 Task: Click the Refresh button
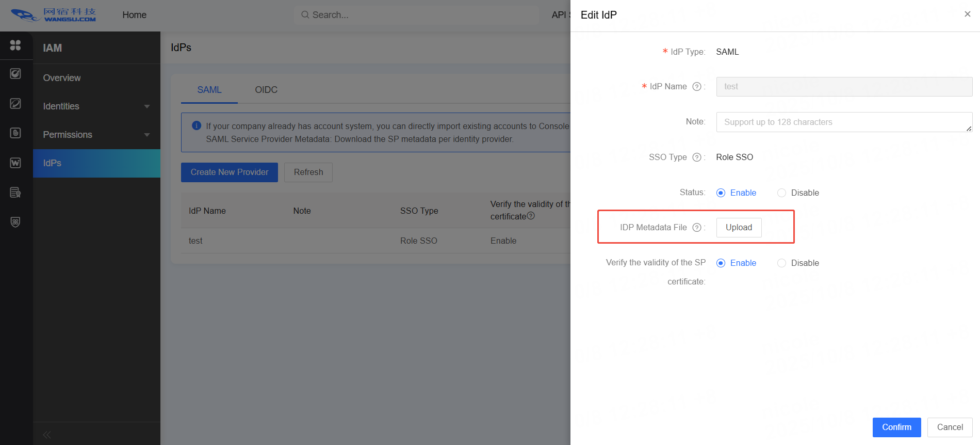[x=308, y=172]
